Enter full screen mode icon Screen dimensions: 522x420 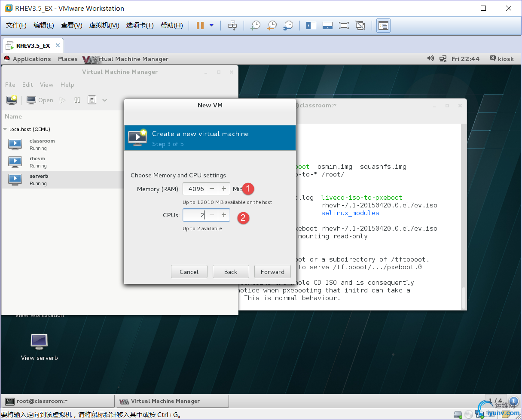[344, 25]
